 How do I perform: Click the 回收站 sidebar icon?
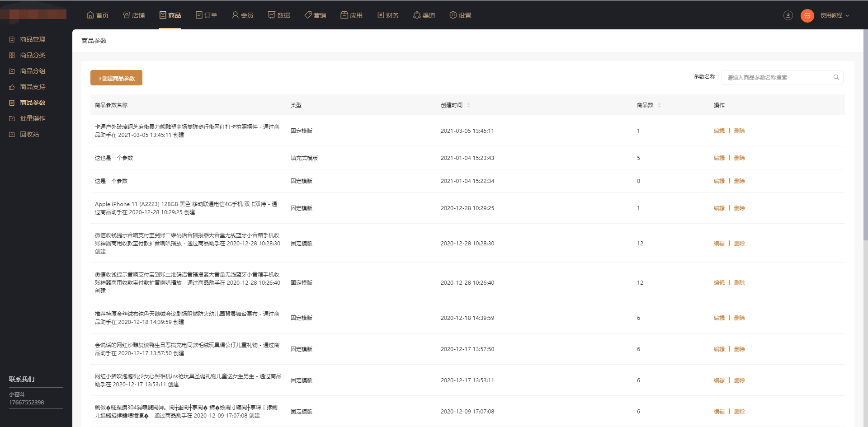[x=12, y=134]
